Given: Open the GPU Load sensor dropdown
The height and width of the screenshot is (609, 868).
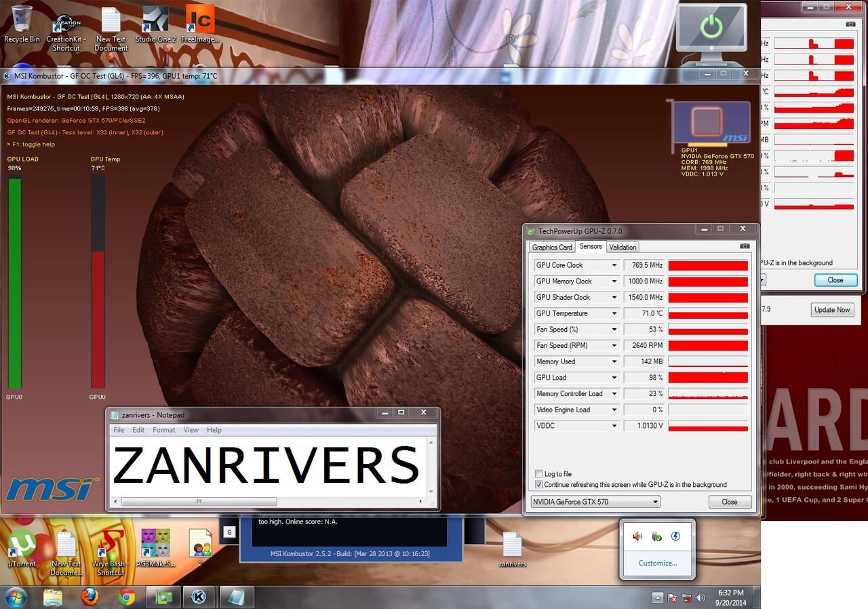Looking at the screenshot, I should click(x=614, y=378).
